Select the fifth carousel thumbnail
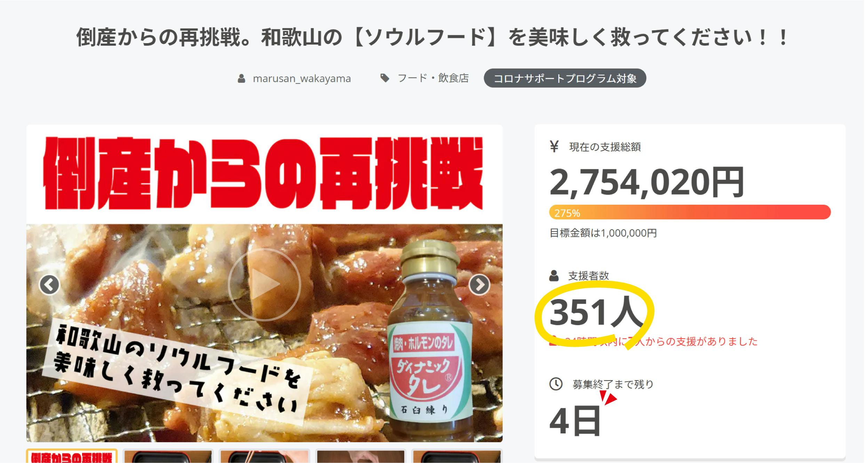This screenshot has height=463, width=868. tap(457, 456)
